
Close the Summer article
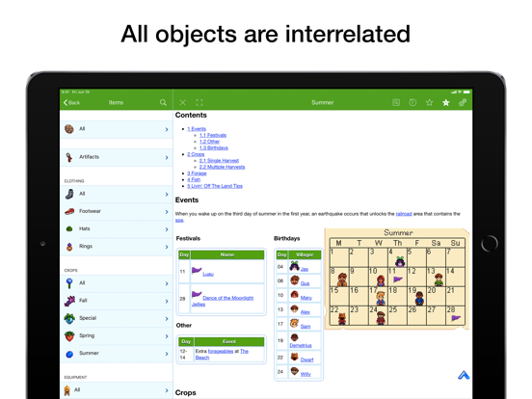(x=183, y=102)
